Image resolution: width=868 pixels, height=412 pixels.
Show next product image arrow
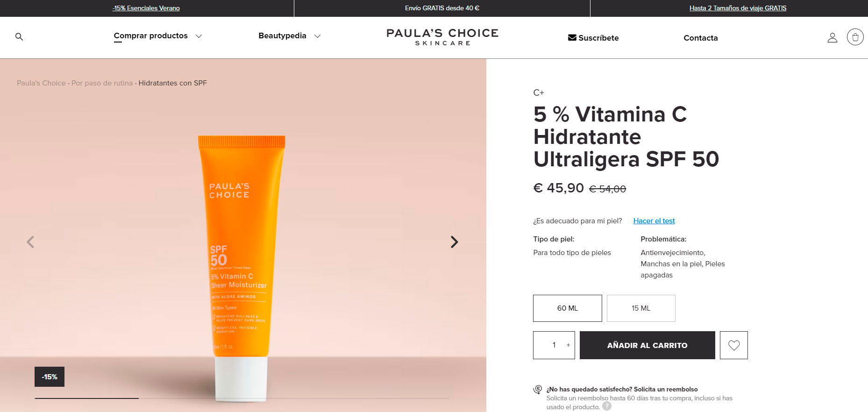point(454,242)
